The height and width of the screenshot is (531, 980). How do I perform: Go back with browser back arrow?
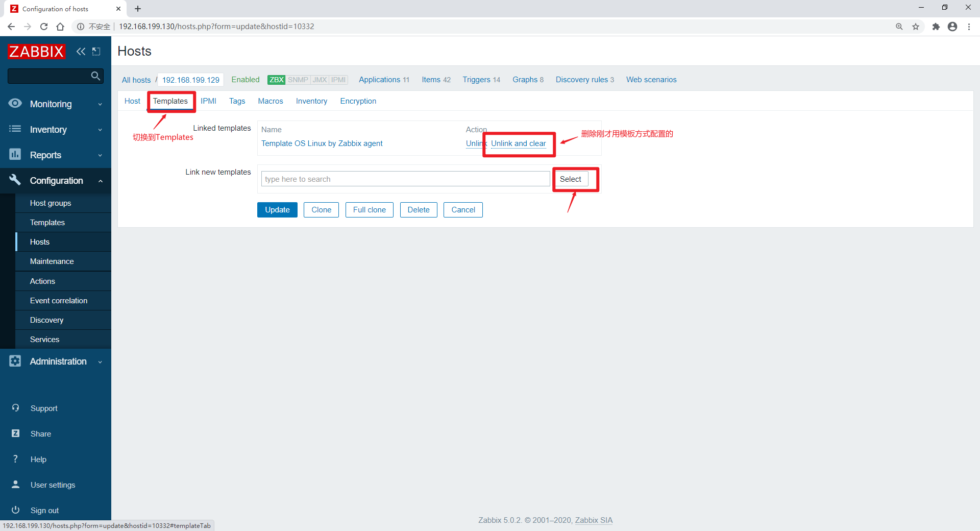tap(11, 27)
